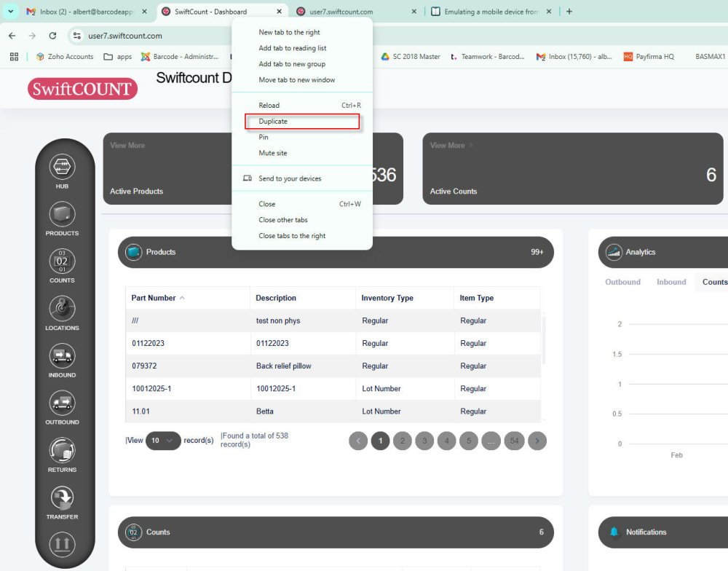
Task: Click View More on Active Counts card
Action: point(451,146)
